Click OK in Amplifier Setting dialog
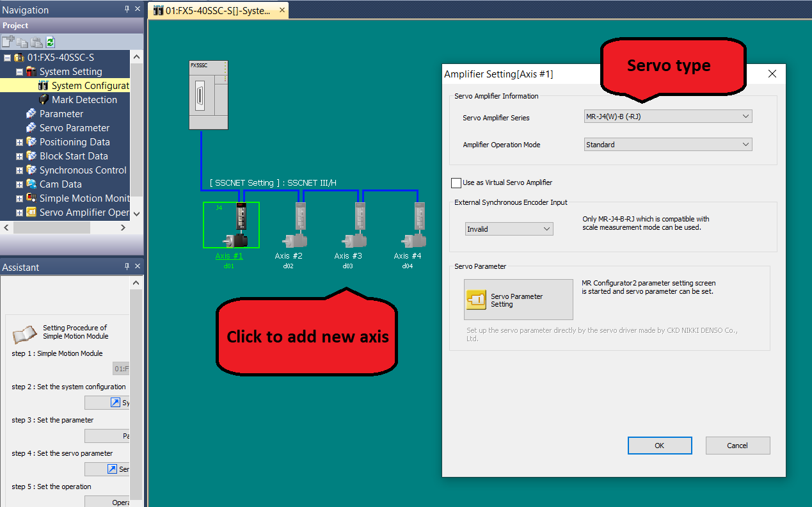The width and height of the screenshot is (812, 507). [660, 446]
